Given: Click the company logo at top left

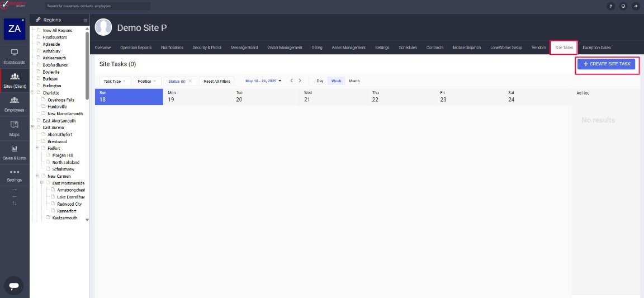Looking at the screenshot, I should pos(15,6).
